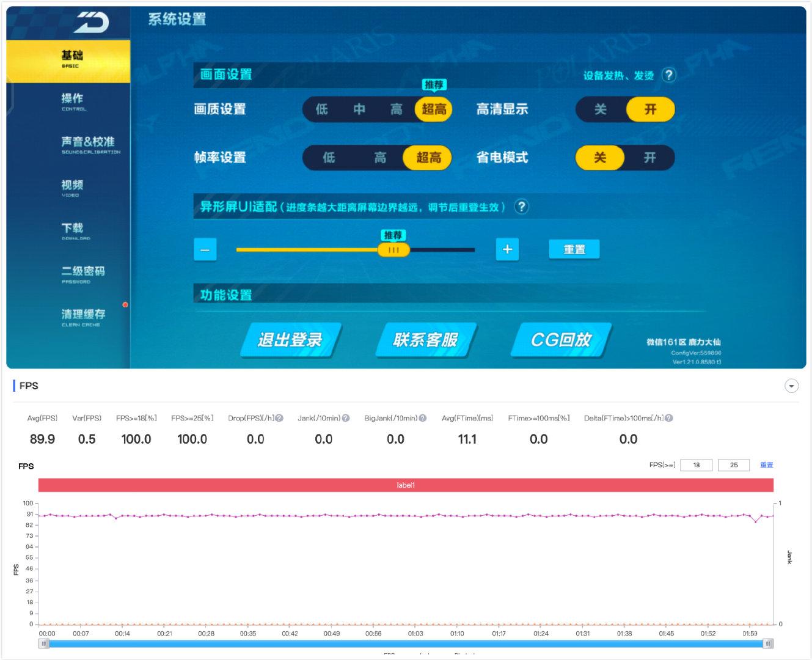Turn 省电模式 on with 开
Image resolution: width=812 pixels, height=660 pixels.
[649, 158]
